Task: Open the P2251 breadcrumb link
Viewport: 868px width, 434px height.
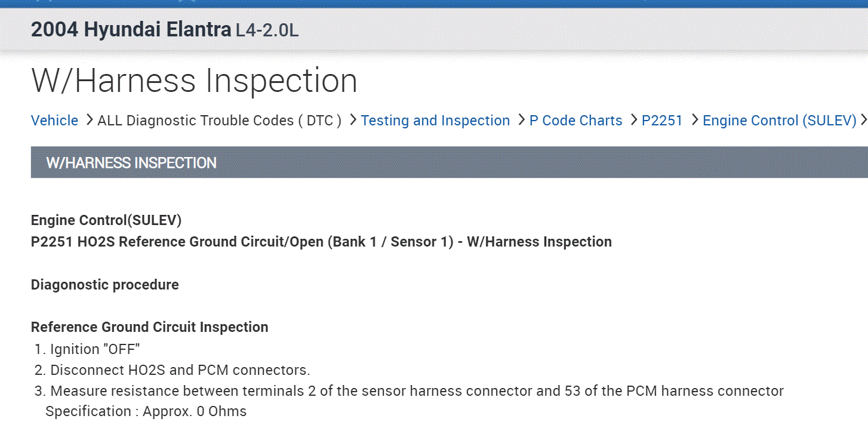Action: click(661, 121)
